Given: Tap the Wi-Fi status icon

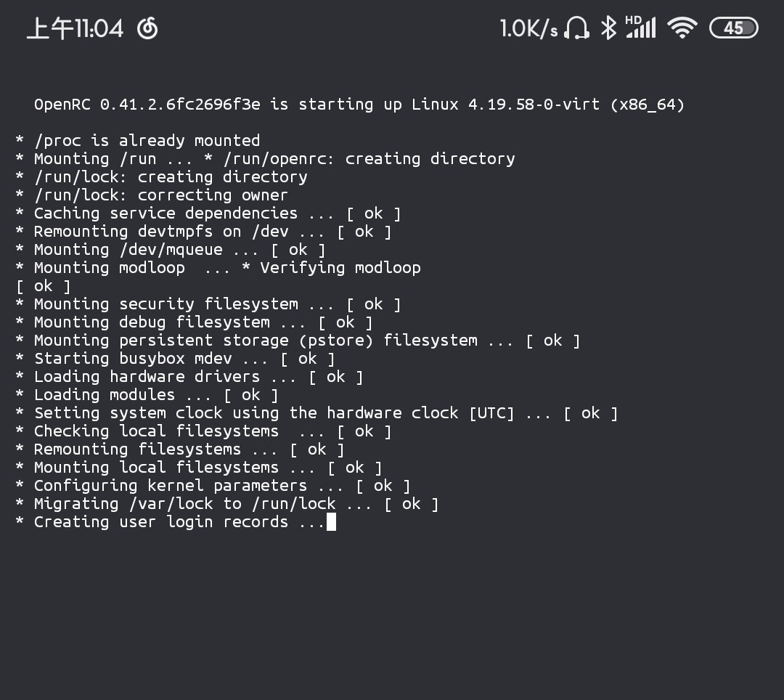Looking at the screenshot, I should [x=682, y=28].
